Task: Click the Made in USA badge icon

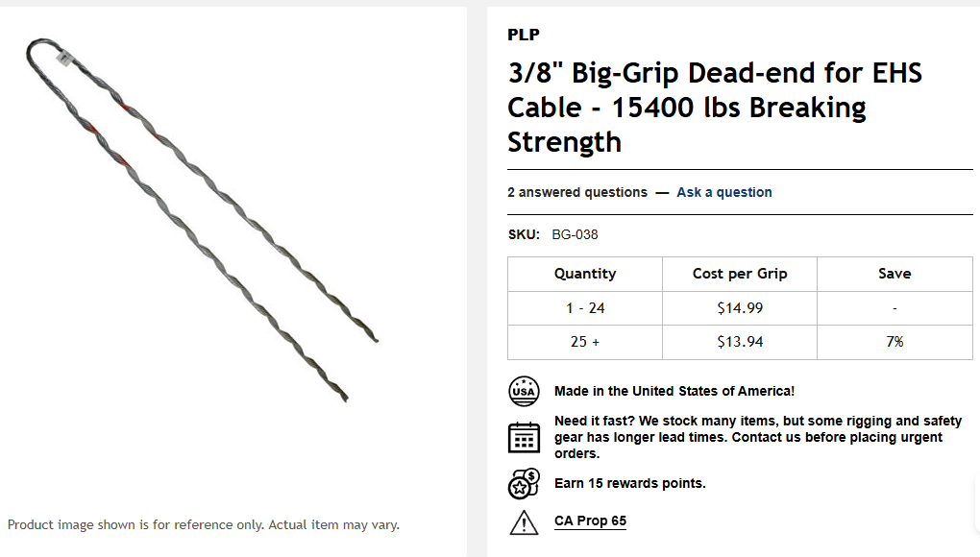Action: (x=523, y=392)
